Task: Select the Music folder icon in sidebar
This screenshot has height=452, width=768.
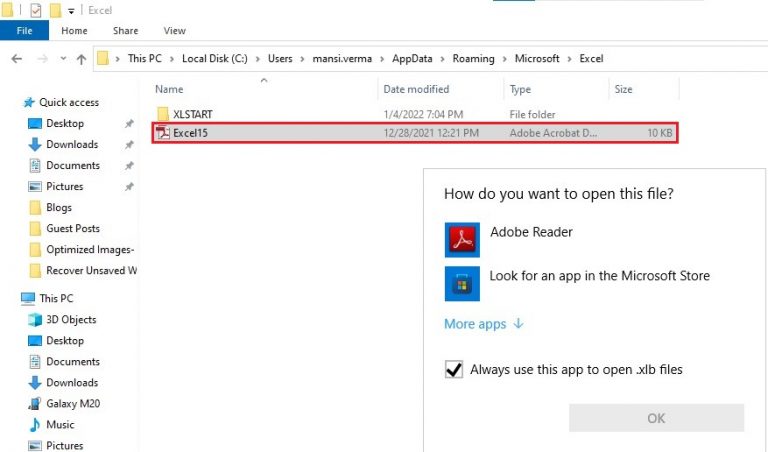Action: coord(36,425)
